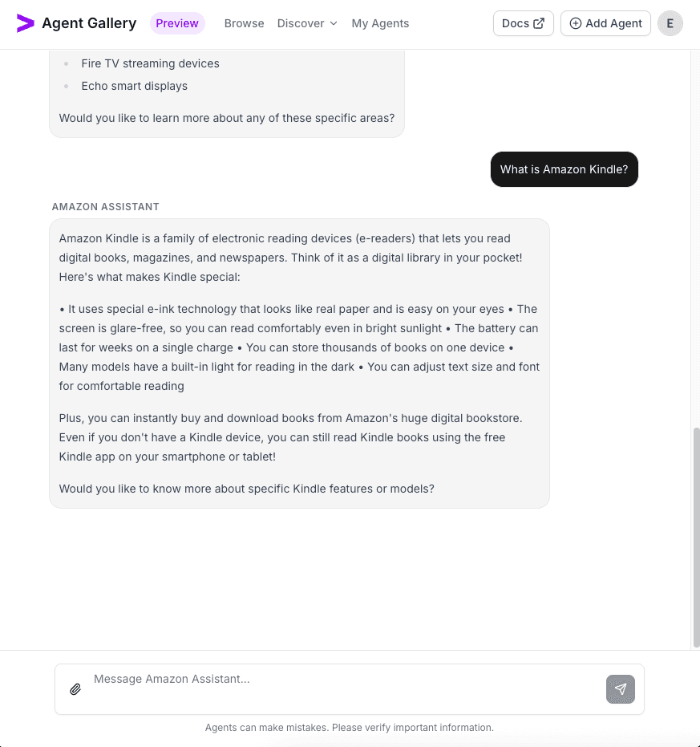Open the Discover menu
This screenshot has width=700, height=747.
click(301, 23)
